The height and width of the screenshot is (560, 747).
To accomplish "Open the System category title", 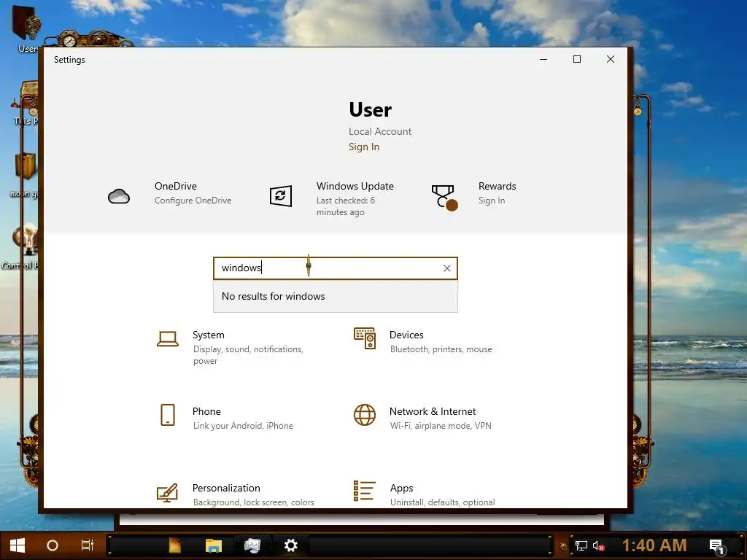I will [208, 335].
